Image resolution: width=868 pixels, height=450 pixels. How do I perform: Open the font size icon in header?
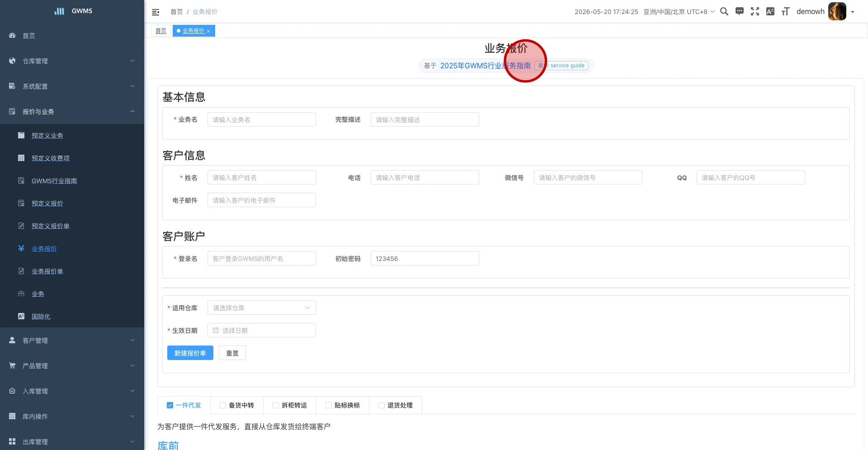(x=786, y=11)
